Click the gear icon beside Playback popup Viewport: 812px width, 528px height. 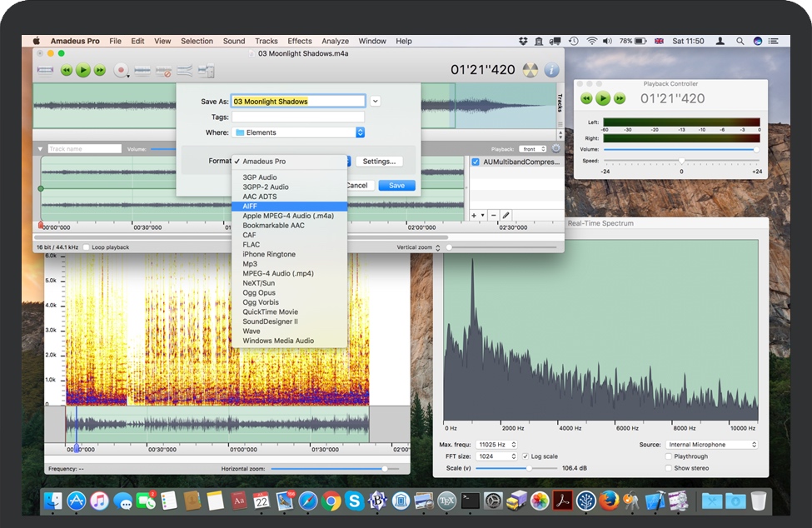555,149
